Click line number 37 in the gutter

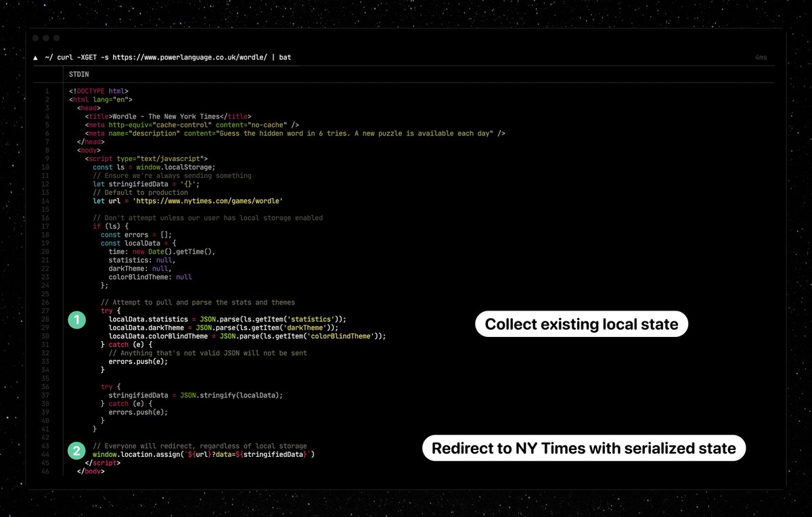coord(45,395)
